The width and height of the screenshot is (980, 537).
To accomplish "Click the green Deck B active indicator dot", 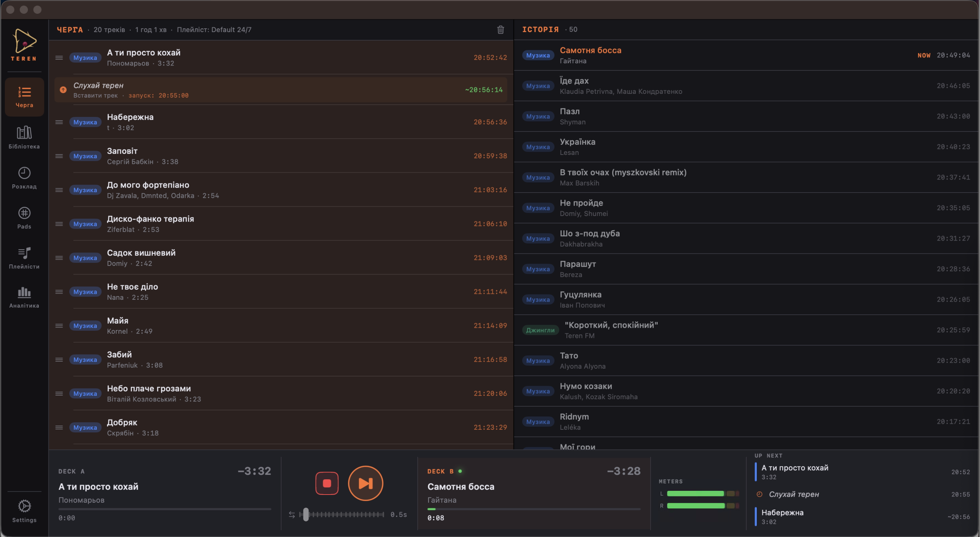I will click(x=460, y=471).
